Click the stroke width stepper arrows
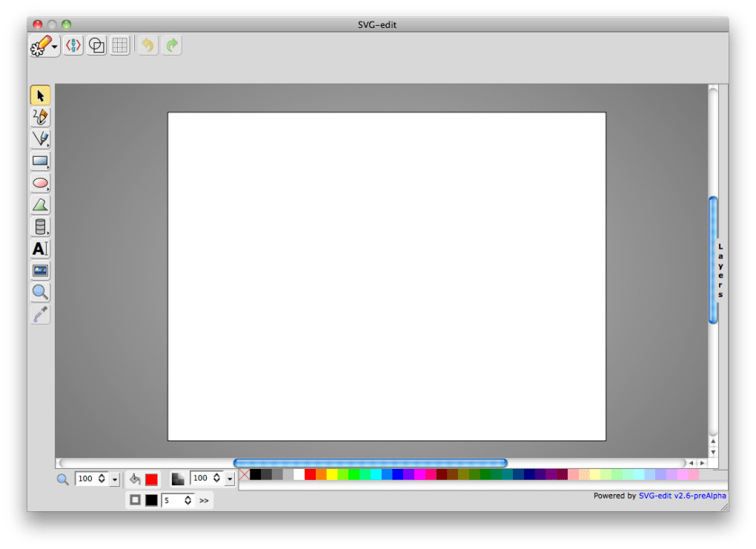The width and height of the screenshot is (756, 549). 188,500
